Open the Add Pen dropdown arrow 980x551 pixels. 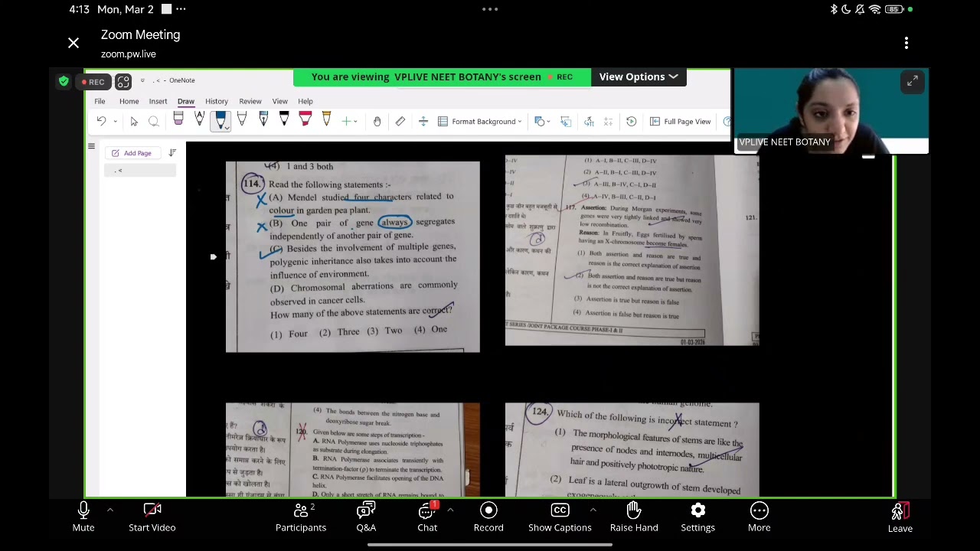[355, 122]
